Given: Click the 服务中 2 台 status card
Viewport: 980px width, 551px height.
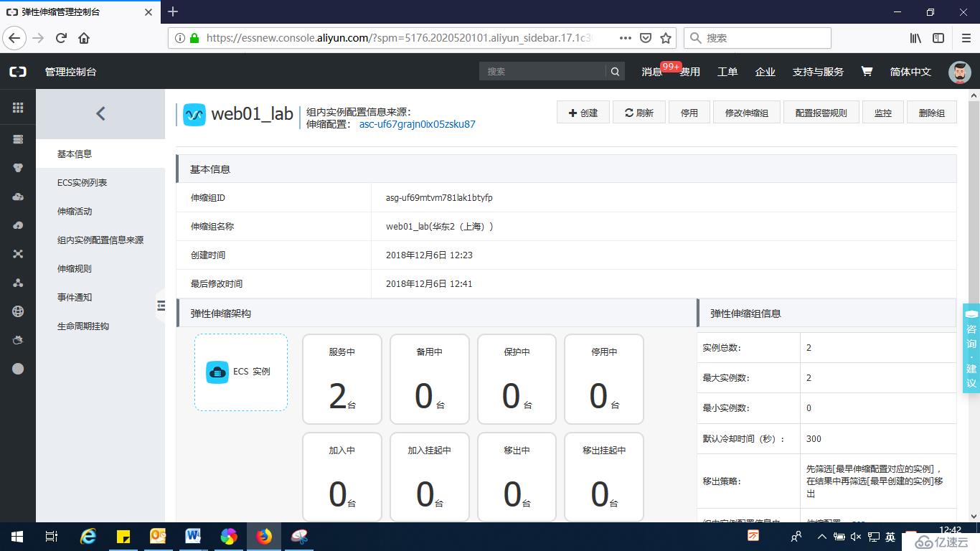Looking at the screenshot, I should click(x=341, y=379).
